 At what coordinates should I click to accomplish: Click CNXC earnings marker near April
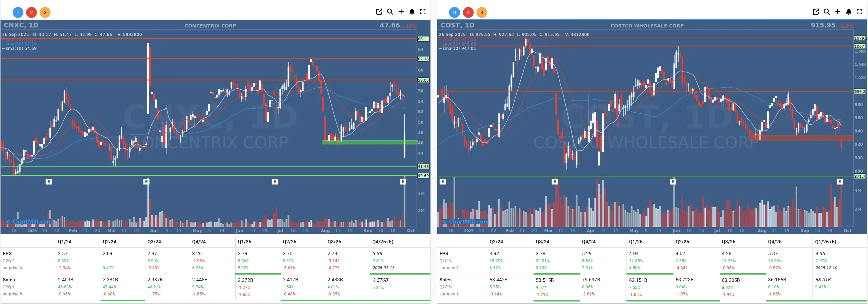click(x=146, y=181)
